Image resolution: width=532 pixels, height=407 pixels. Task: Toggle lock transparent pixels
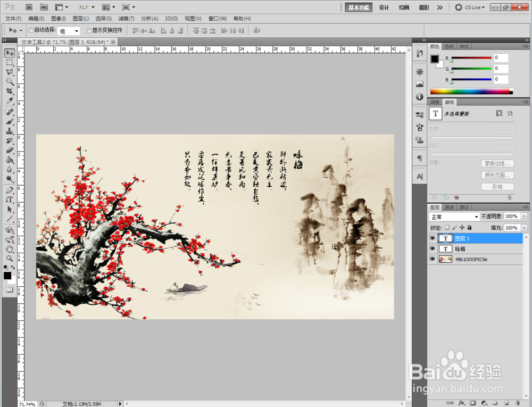coord(447,228)
